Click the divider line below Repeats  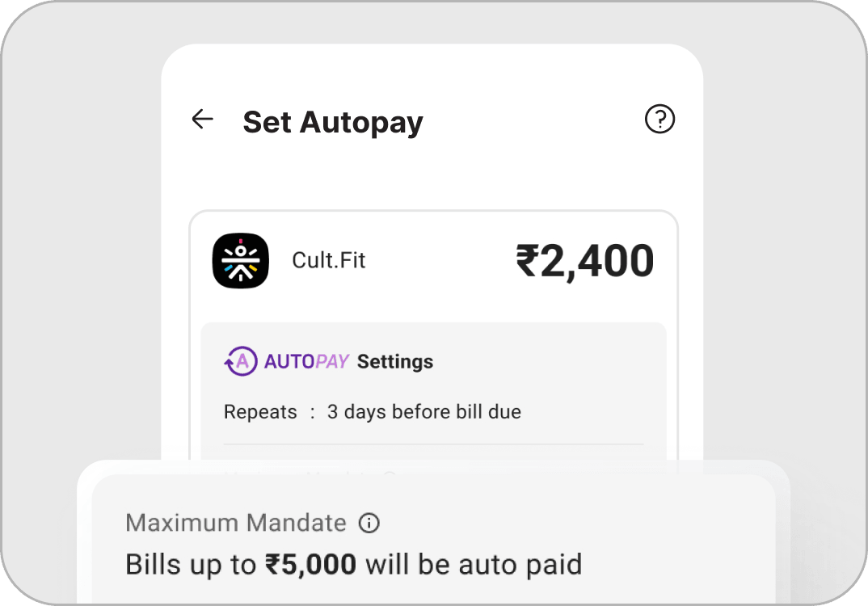(433, 444)
